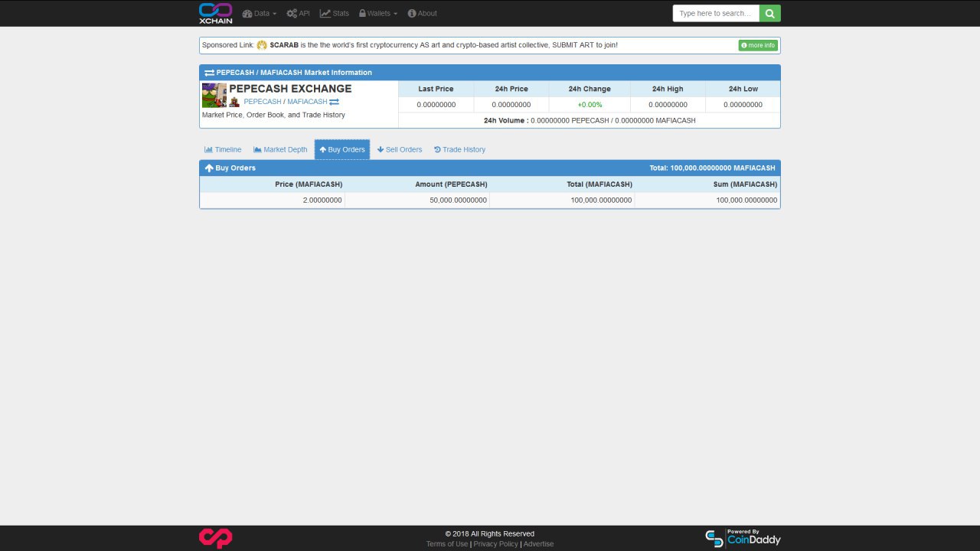Viewport: 980px width, 551px height.
Task: Click the green more info button
Action: click(x=758, y=45)
